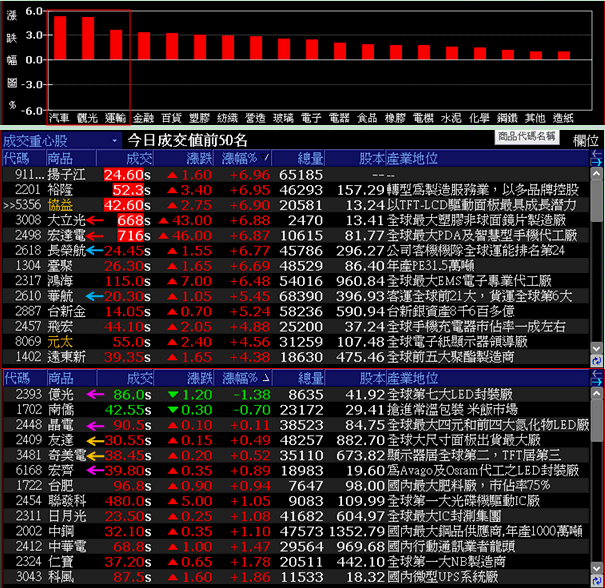The height and width of the screenshot is (588, 605).
Task: Select the 3481 奇美電 stock name
Action: (x=67, y=455)
